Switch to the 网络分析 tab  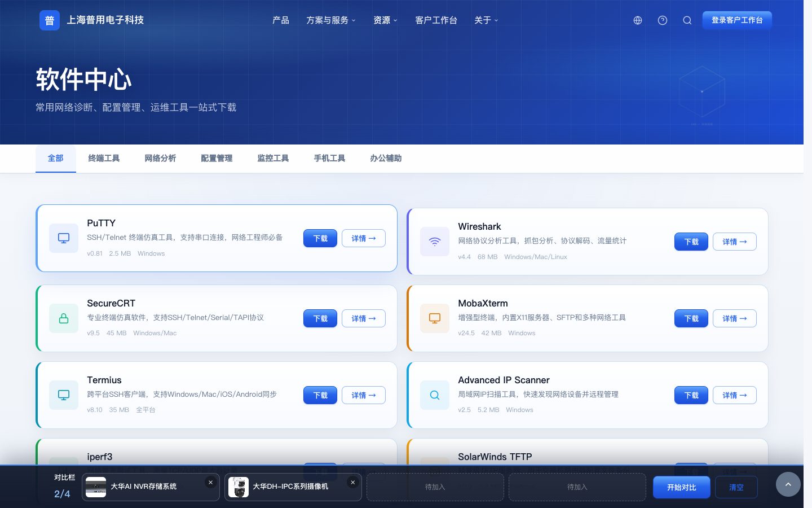coord(160,158)
